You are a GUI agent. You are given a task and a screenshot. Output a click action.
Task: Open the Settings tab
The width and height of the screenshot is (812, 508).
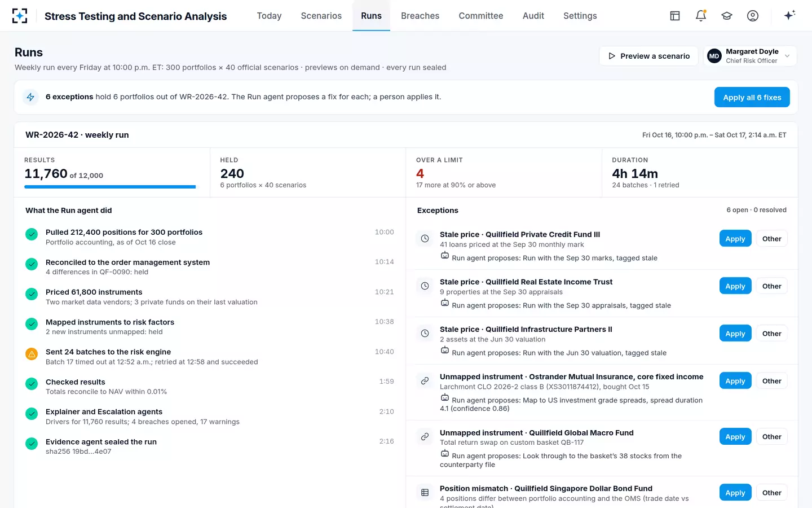point(580,16)
